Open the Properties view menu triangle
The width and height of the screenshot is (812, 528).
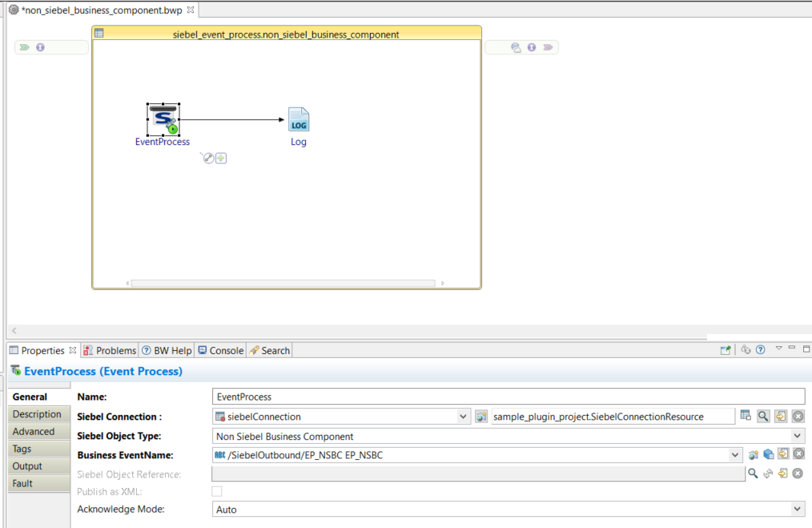pos(778,349)
